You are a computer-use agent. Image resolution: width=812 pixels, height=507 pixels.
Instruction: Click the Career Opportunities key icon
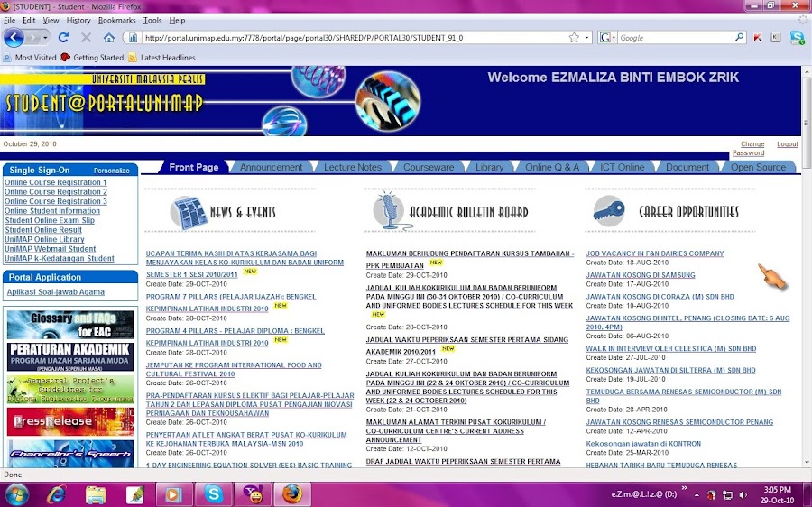coord(608,211)
